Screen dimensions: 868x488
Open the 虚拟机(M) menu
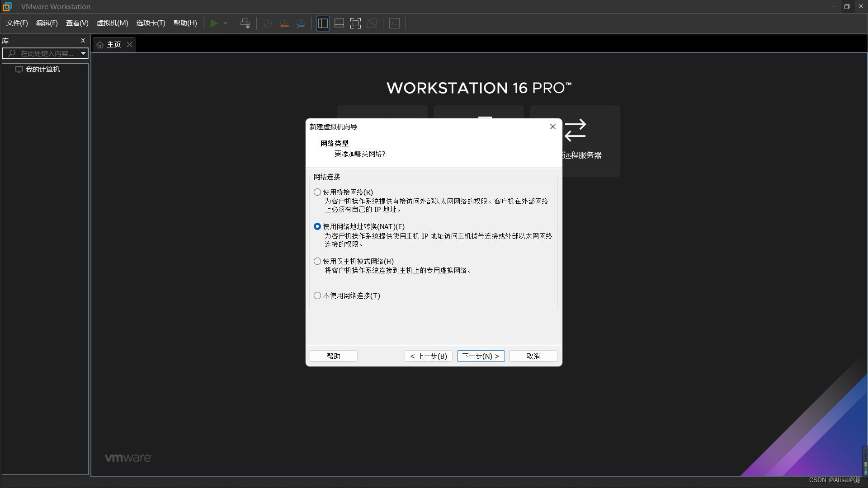[112, 23]
